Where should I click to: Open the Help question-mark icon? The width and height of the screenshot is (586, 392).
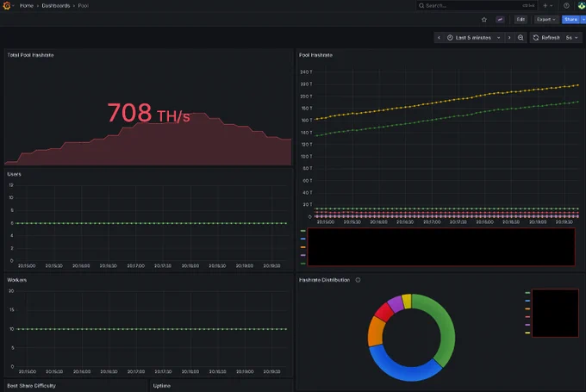point(566,6)
